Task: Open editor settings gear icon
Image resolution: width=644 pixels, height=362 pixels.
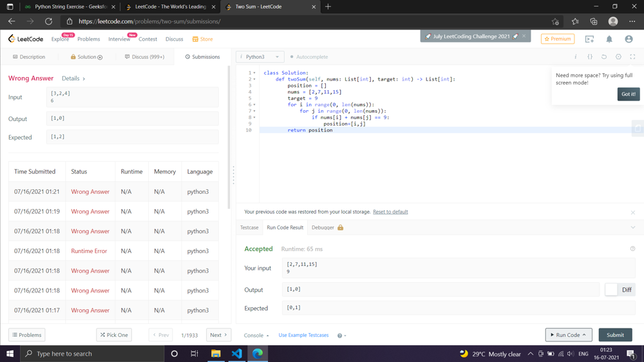Action: click(x=618, y=57)
